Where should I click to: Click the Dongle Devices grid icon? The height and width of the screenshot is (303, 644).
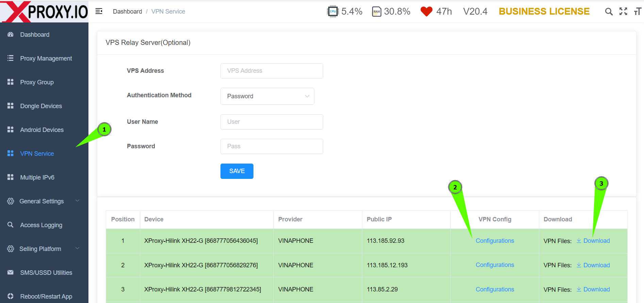11,106
